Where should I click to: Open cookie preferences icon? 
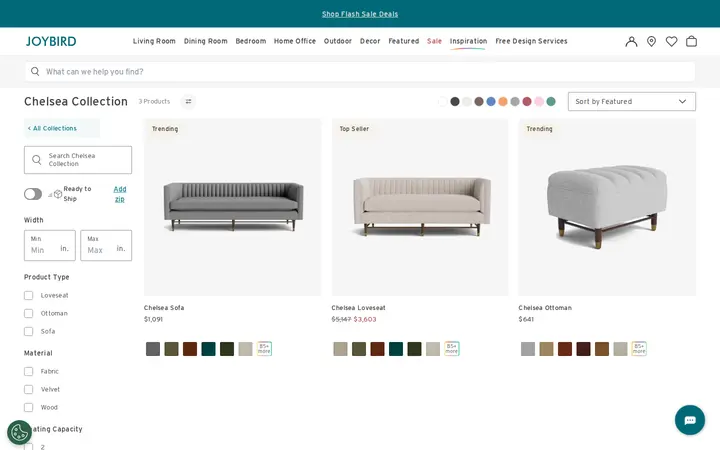[x=19, y=433]
